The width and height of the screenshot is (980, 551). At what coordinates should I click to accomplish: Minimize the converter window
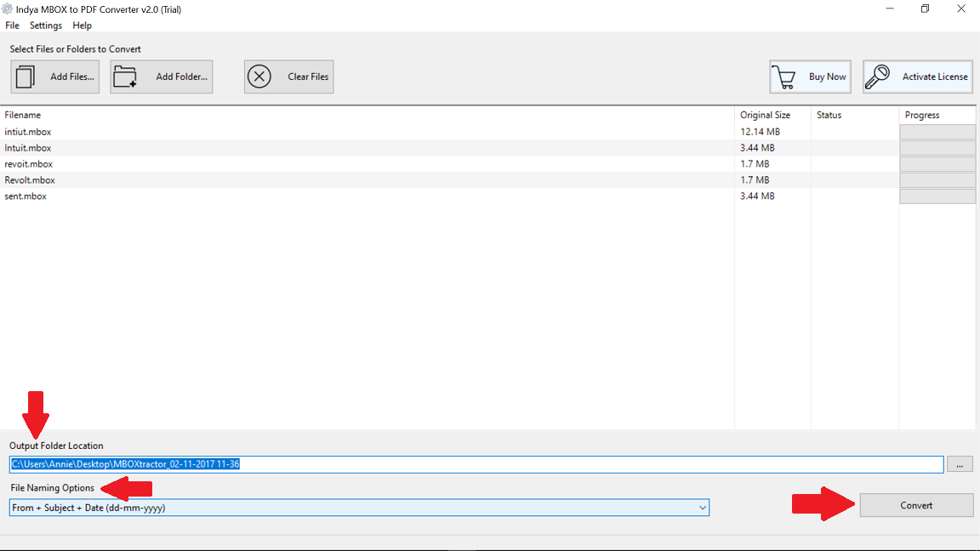point(890,9)
